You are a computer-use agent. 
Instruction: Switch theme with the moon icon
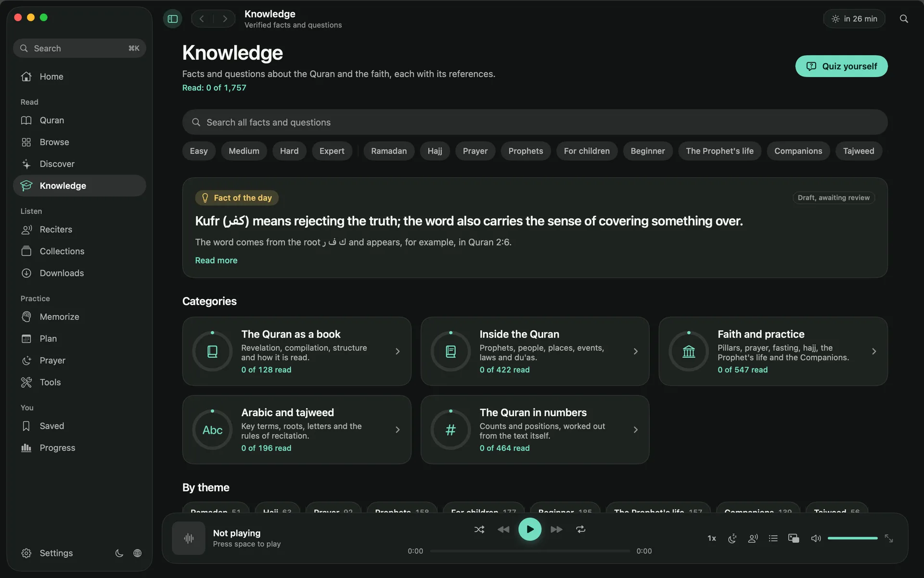click(119, 553)
